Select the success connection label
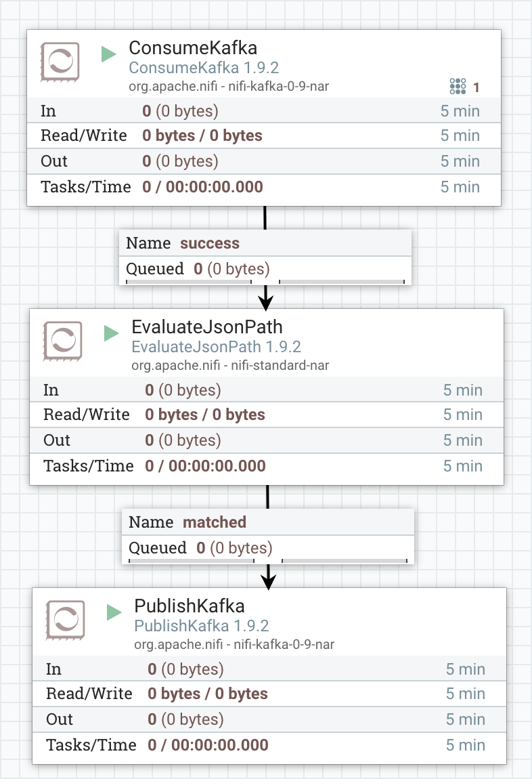This screenshot has height=779, width=532. pyautogui.click(x=209, y=243)
